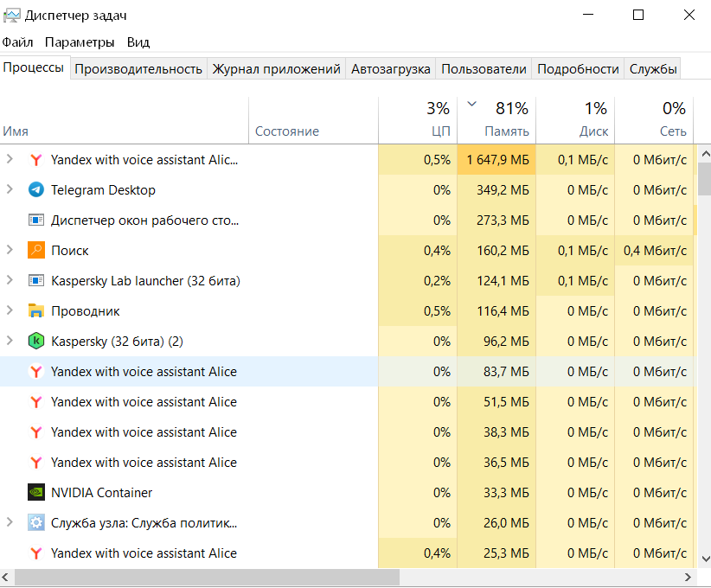
Task: Click the green Kaspersky (32 бита) icon
Action: click(x=36, y=342)
